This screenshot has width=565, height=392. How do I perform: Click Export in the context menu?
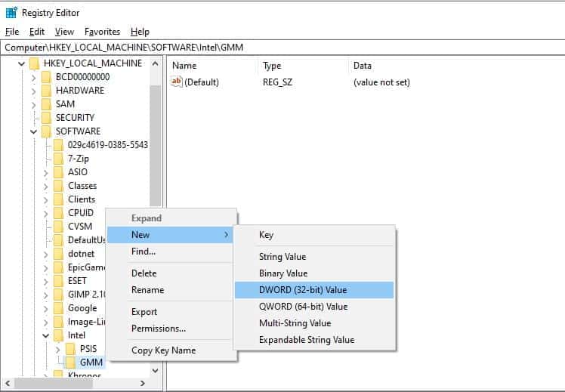[171, 312]
